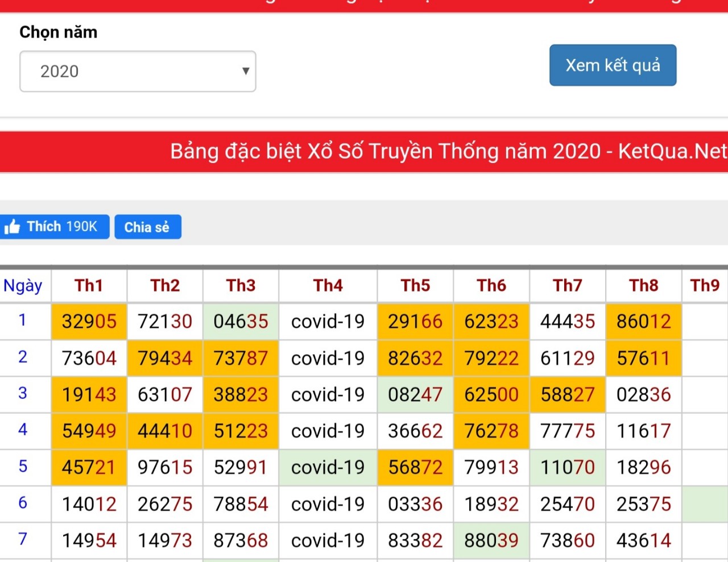Select the Th2 column header
The height and width of the screenshot is (562, 728).
165,285
